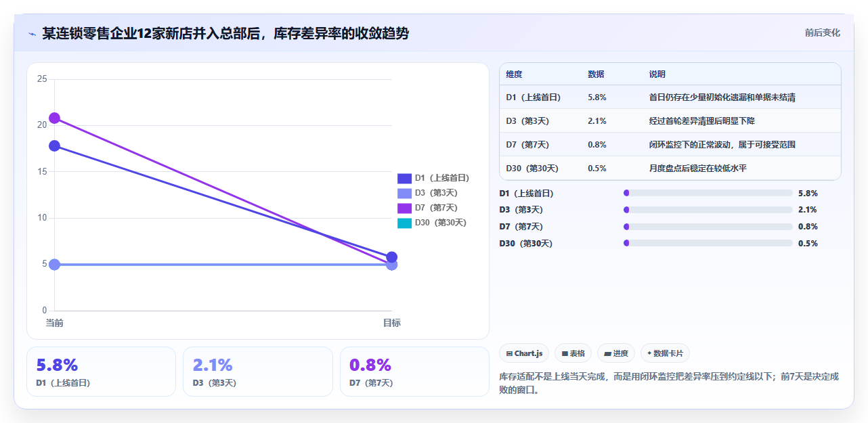
Task: Click the 5.8% value beside D1 progress bar
Action: (x=808, y=193)
